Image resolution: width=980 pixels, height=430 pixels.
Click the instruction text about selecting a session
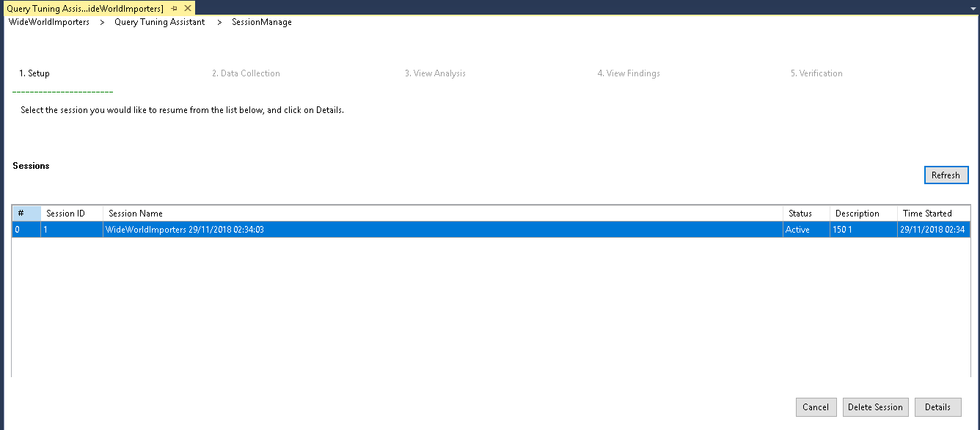click(182, 110)
